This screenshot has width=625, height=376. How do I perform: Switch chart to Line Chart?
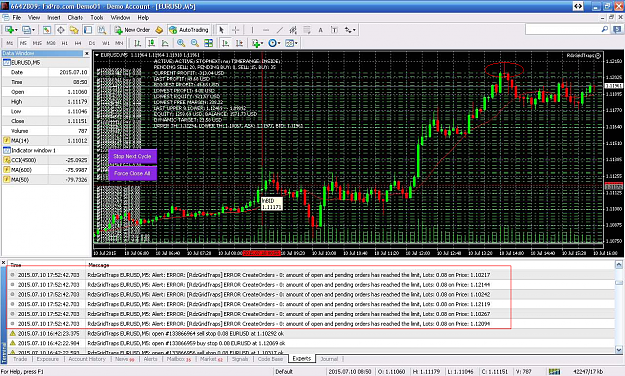click(165, 43)
